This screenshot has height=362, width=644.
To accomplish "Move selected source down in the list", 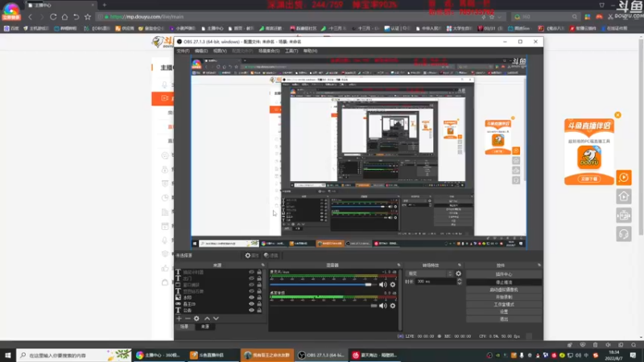I will tap(216, 319).
